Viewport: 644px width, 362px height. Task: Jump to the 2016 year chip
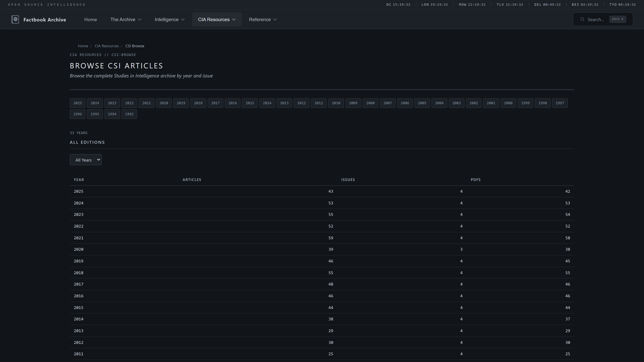pos(232,103)
